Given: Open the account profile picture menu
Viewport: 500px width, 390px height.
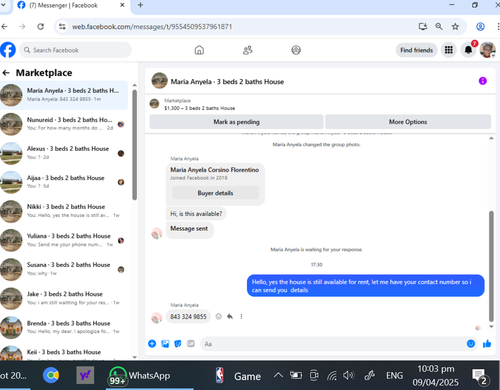Looking at the screenshot, I should point(488,50).
